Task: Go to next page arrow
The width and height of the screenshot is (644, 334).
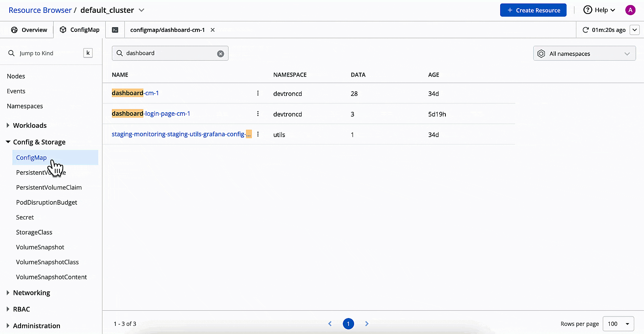Action: [367, 324]
